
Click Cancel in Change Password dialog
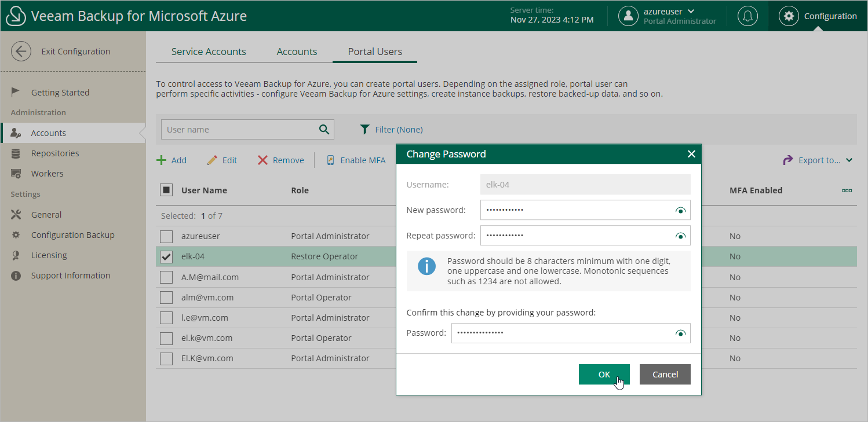pyautogui.click(x=665, y=375)
